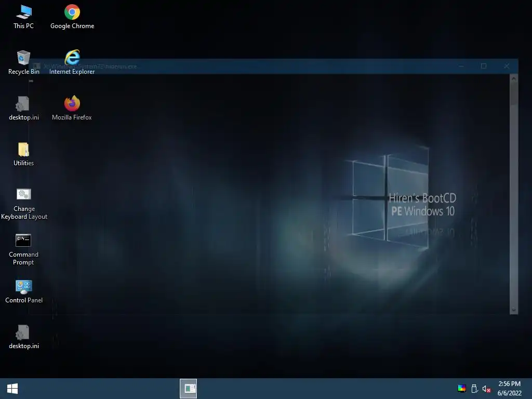
Task: Launch the Internet Explorer desktop shortcut
Action: tap(72, 62)
